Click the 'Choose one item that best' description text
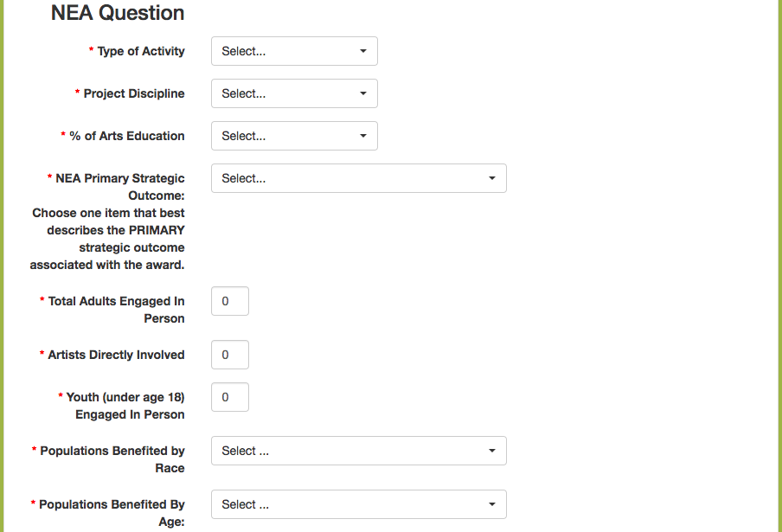The image size is (782, 532). point(109,213)
